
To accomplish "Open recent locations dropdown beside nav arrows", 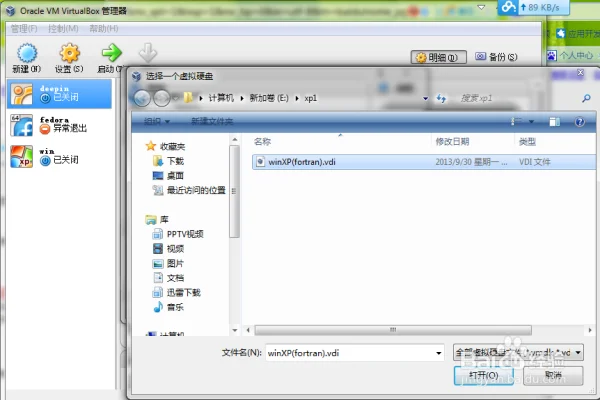I will click(x=175, y=98).
